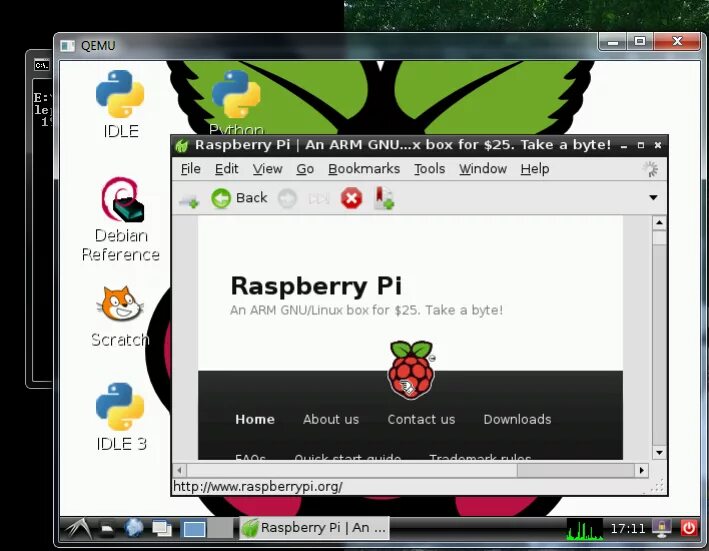Click the About us link

point(331,419)
